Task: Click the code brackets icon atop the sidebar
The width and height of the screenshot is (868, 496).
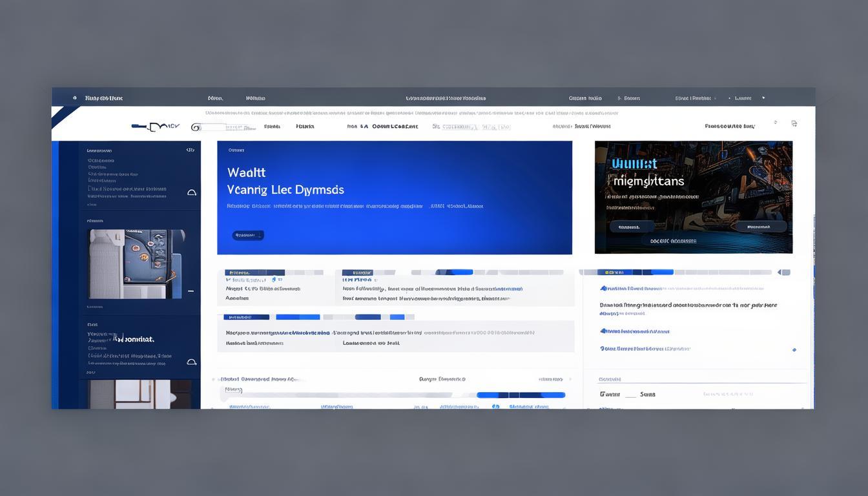Action: pyautogui.click(x=190, y=150)
